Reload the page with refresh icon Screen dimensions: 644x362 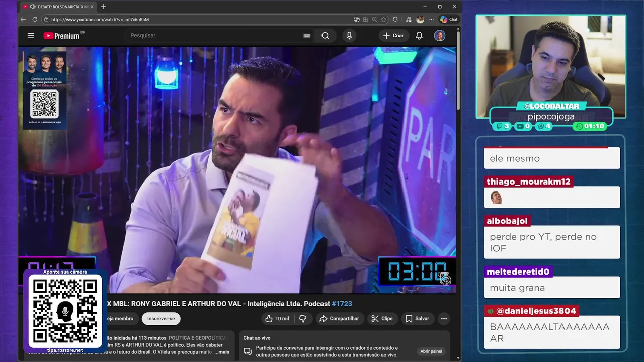[x=35, y=19]
